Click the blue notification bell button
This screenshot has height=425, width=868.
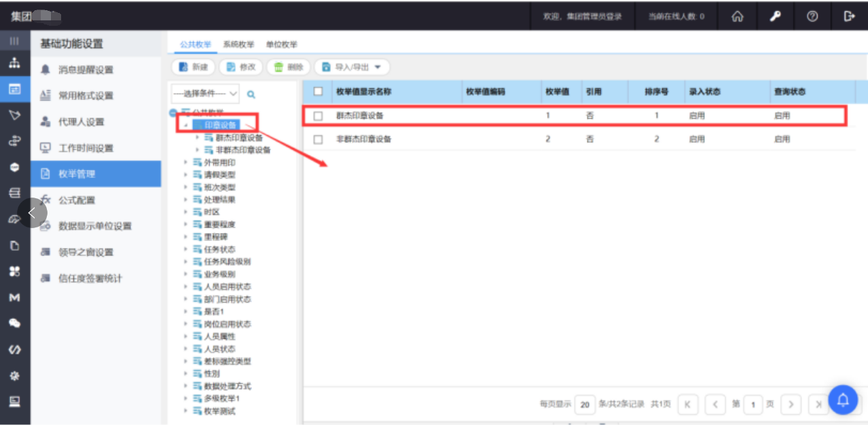843,400
